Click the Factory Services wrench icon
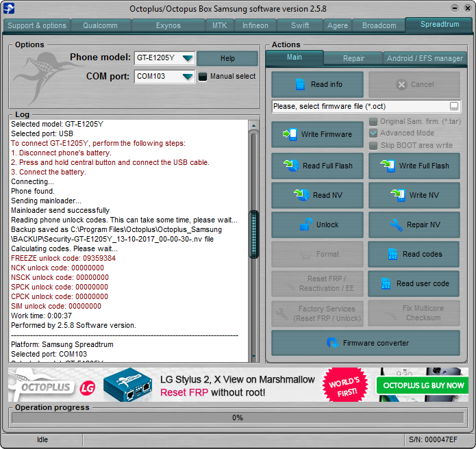This screenshot has width=476, height=449. pos(282,314)
